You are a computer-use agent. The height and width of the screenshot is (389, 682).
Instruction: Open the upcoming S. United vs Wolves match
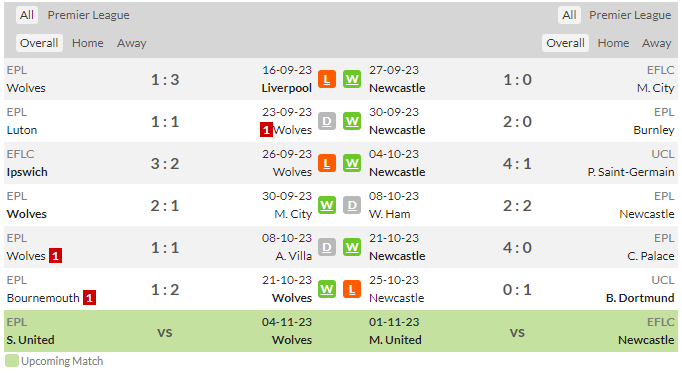point(165,331)
